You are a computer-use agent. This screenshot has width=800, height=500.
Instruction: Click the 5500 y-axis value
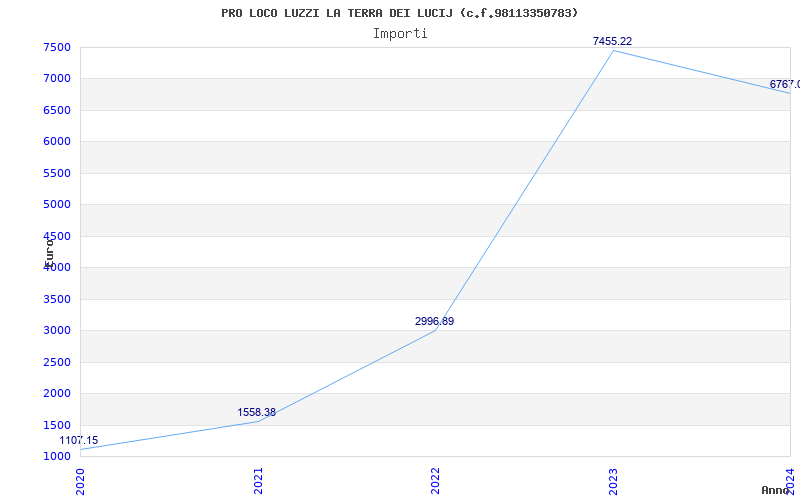pos(57,173)
